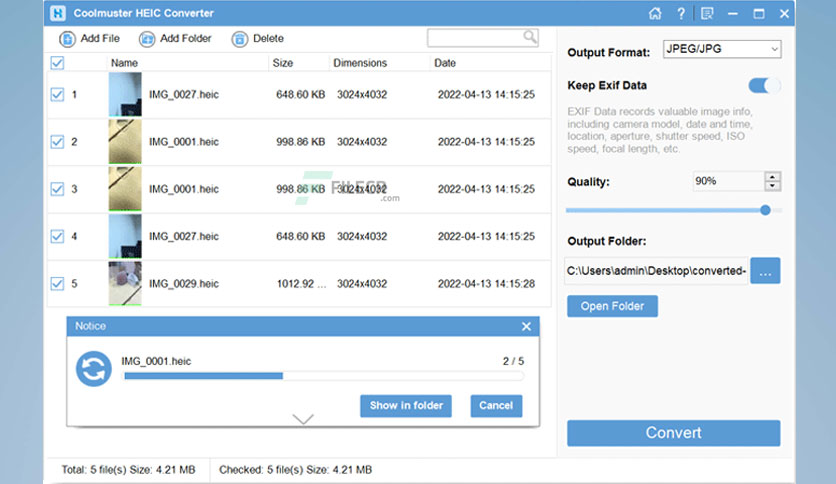This screenshot has width=836, height=484.
Task: Click Checked: 5 file(s) status text
Action: click(x=295, y=470)
